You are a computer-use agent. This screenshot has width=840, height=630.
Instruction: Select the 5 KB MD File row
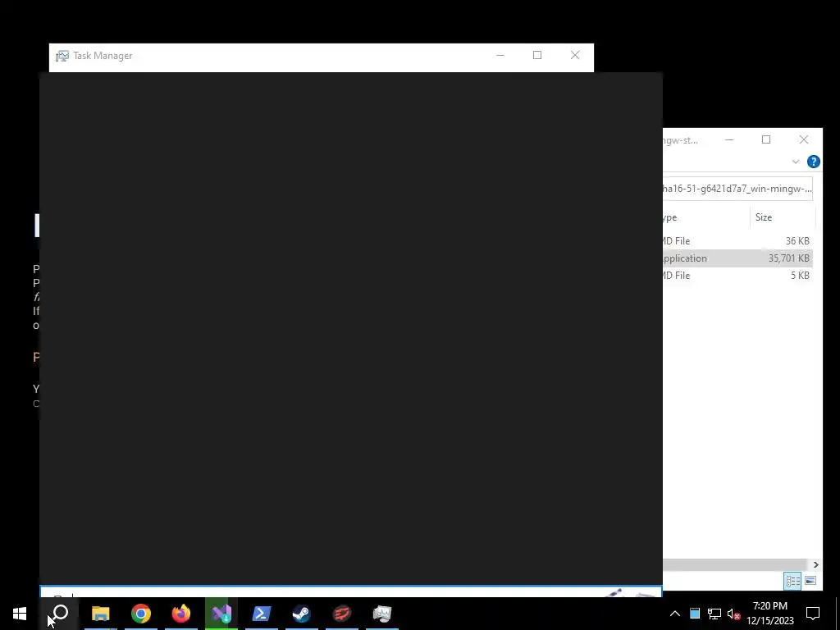click(737, 276)
